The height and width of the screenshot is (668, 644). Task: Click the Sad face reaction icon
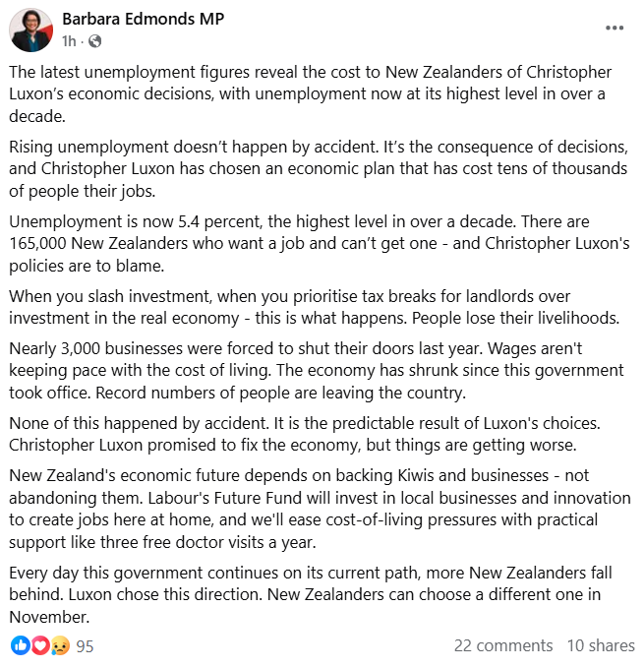pyautogui.click(x=58, y=645)
